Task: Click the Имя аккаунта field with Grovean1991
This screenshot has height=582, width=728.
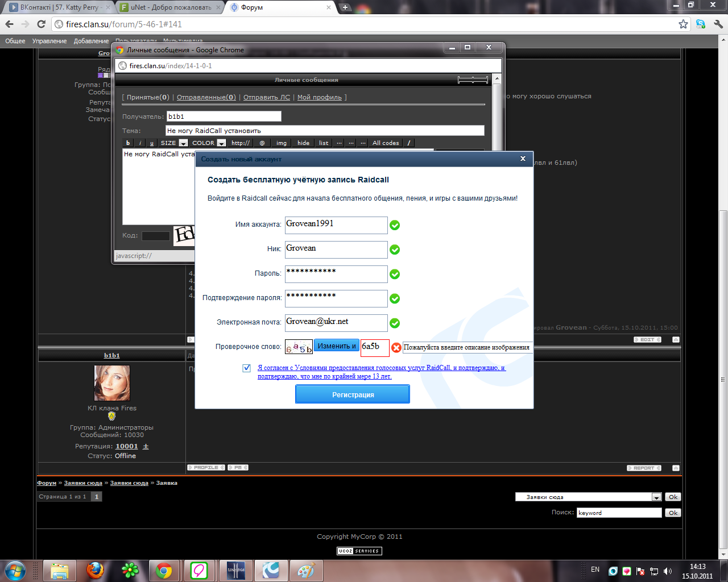Action: point(336,225)
